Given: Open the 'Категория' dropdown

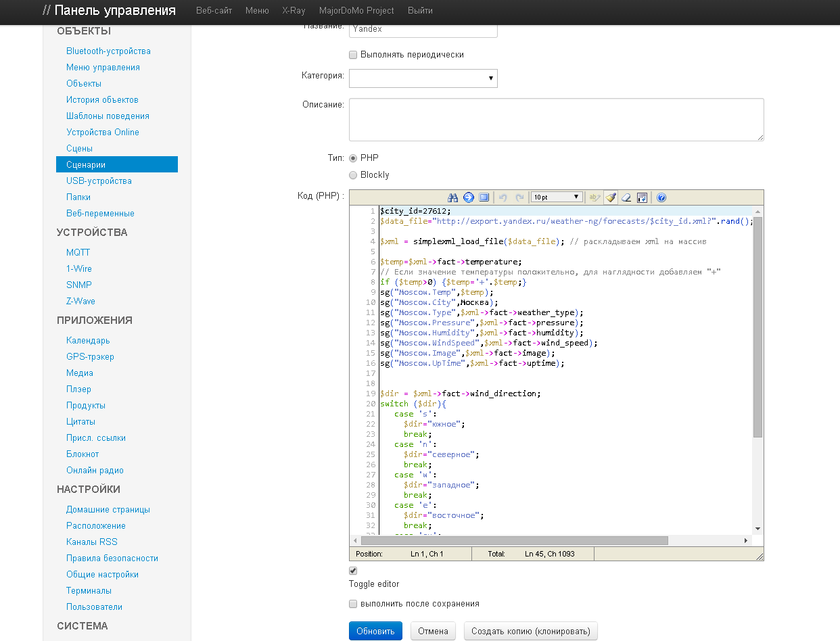Looking at the screenshot, I should click(423, 78).
